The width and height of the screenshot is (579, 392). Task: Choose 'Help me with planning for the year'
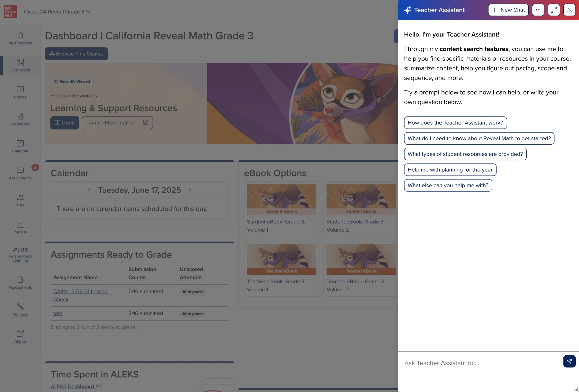pyautogui.click(x=450, y=170)
